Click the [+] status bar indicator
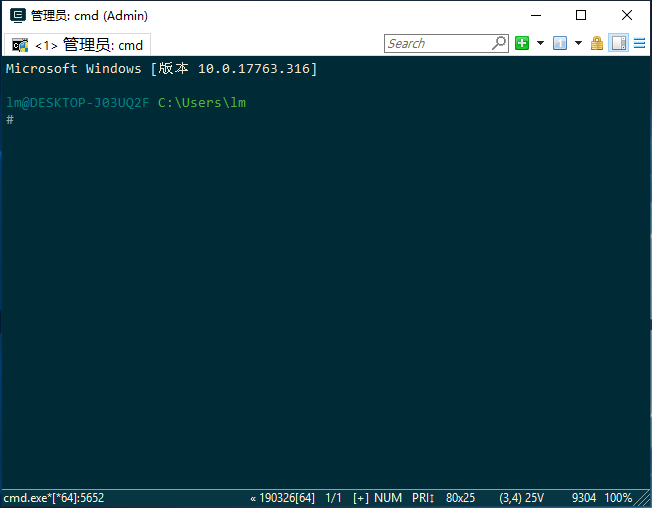 tap(361, 498)
